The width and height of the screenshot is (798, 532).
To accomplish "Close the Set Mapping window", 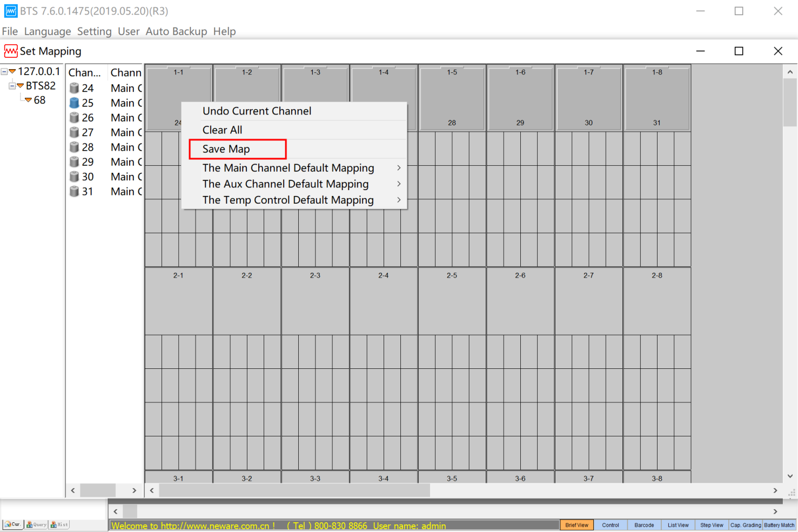I will [778, 51].
